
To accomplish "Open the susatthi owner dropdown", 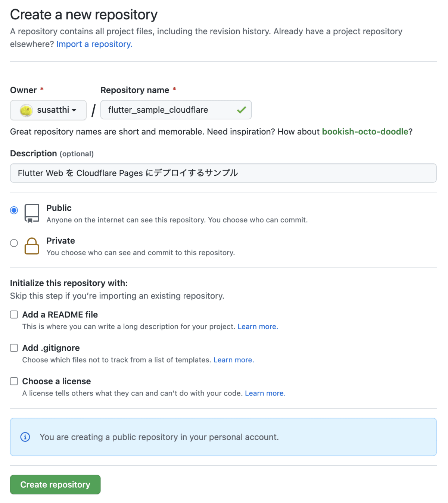I will click(48, 110).
